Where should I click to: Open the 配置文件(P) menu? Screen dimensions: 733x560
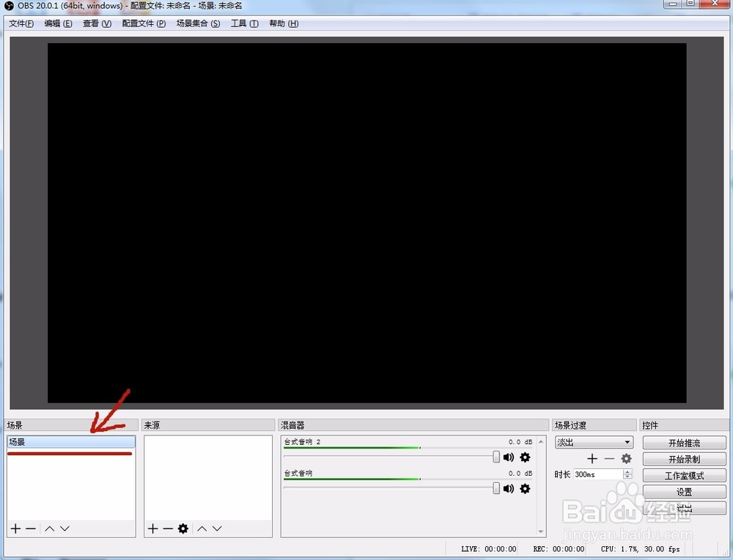(x=144, y=23)
